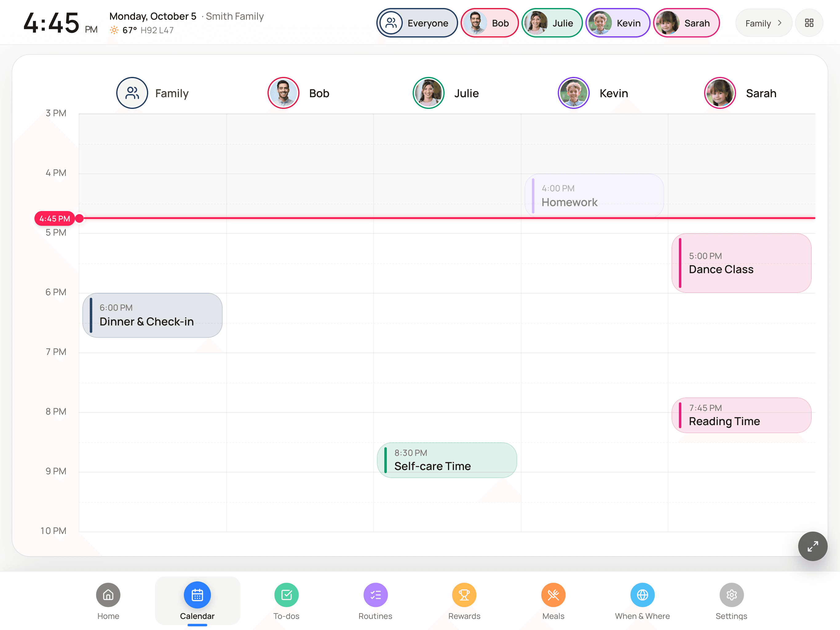Open the Home navigation icon

click(108, 595)
